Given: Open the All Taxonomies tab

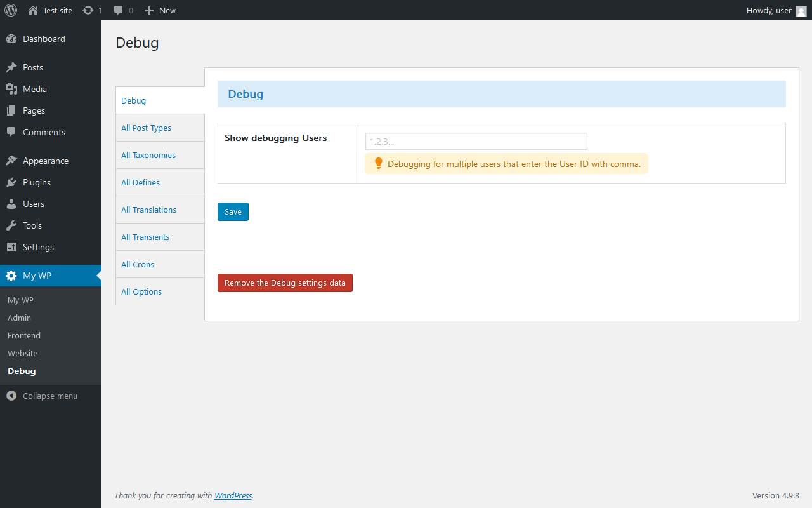Looking at the screenshot, I should click(160, 155).
